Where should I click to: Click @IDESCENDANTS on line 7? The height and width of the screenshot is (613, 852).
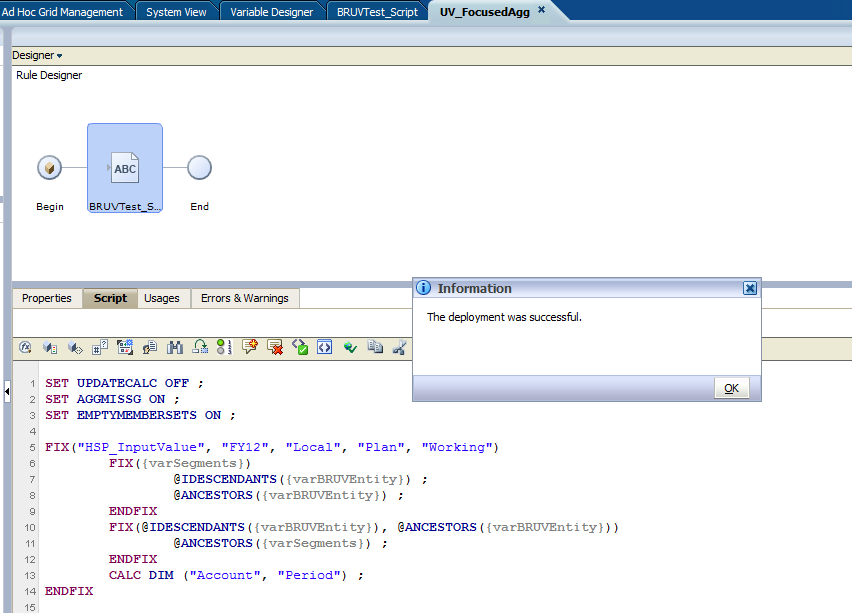(x=225, y=479)
